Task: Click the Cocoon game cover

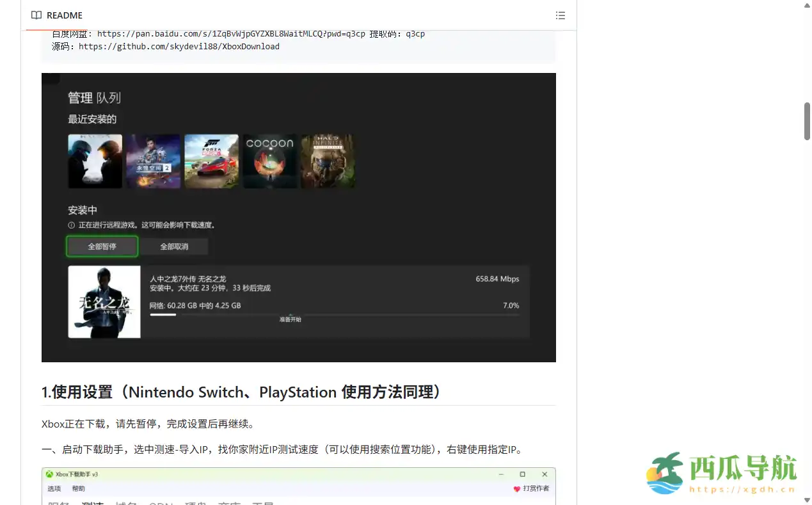Action: coord(269,161)
